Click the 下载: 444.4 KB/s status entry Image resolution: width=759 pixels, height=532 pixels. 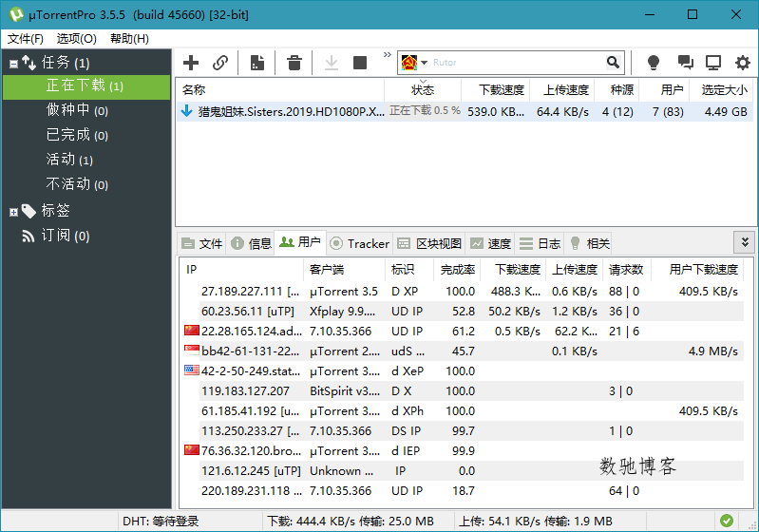click(351, 522)
